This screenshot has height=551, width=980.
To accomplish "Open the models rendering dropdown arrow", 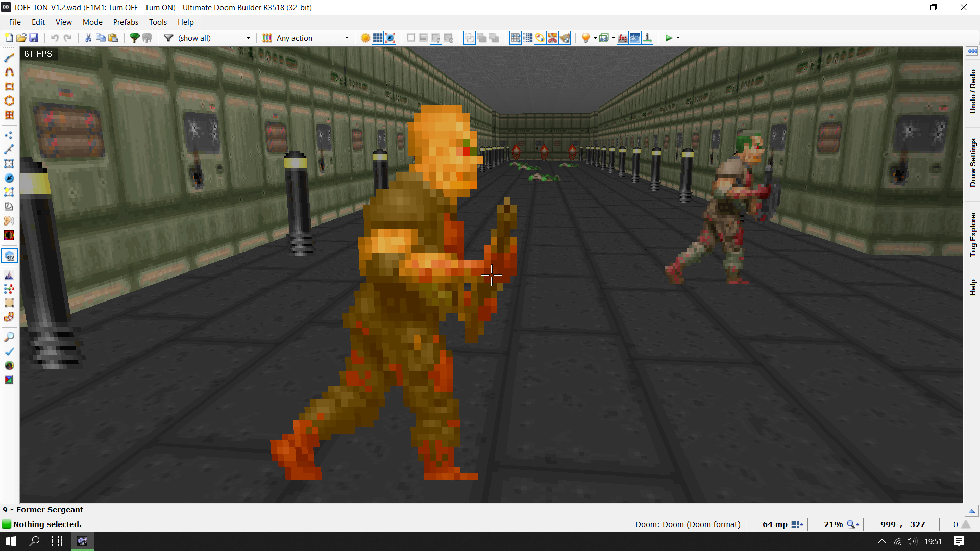I will coord(614,38).
